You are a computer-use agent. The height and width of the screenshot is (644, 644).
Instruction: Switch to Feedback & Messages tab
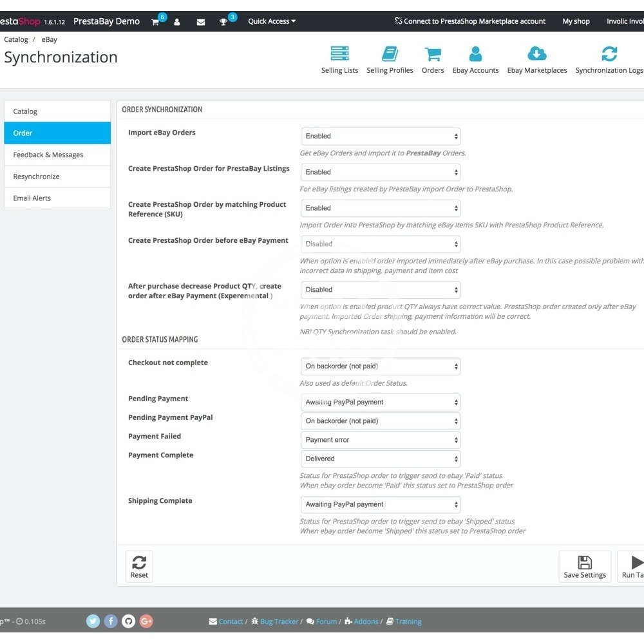57,155
